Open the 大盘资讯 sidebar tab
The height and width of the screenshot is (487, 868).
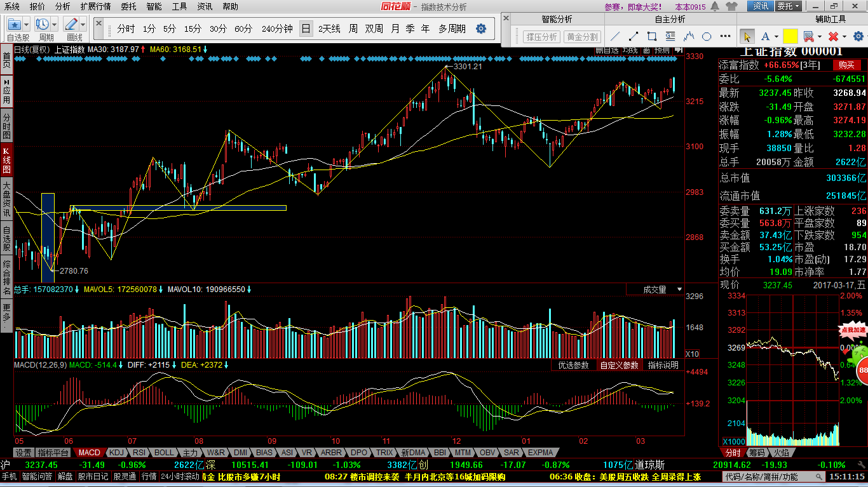[6, 200]
